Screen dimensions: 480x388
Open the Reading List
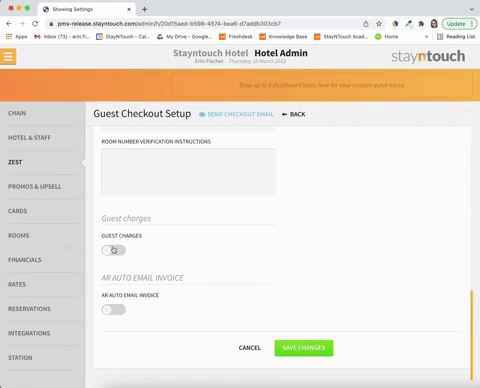456,37
